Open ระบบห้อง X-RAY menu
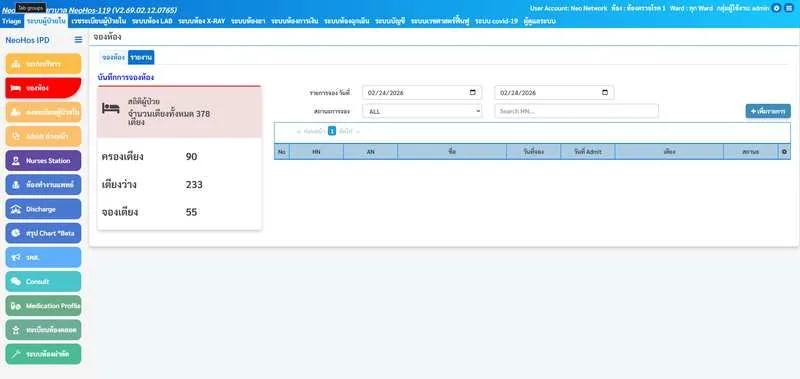Screen dimensions: 800x379 click(x=202, y=21)
